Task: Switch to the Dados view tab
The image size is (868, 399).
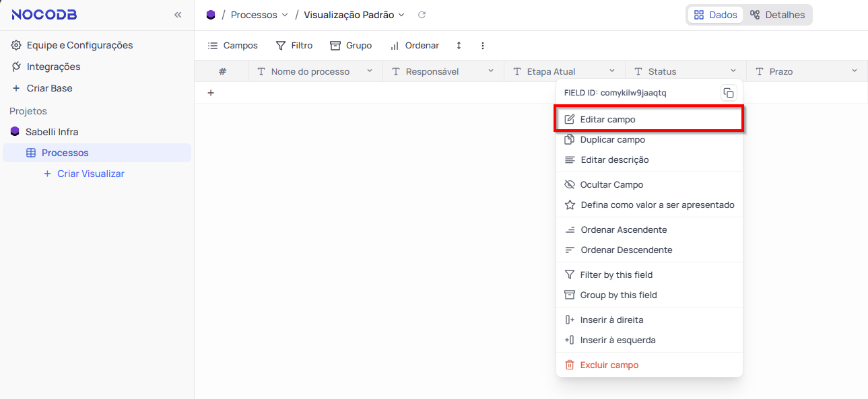Action: click(715, 15)
